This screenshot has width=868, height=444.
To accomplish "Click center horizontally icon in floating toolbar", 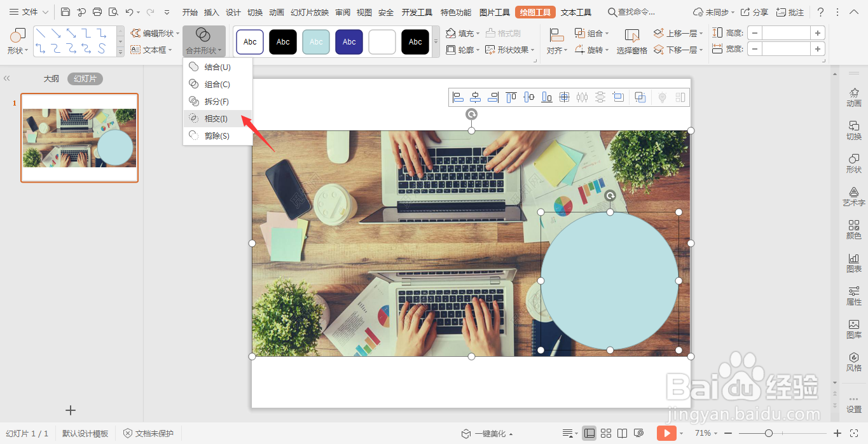I will click(476, 97).
